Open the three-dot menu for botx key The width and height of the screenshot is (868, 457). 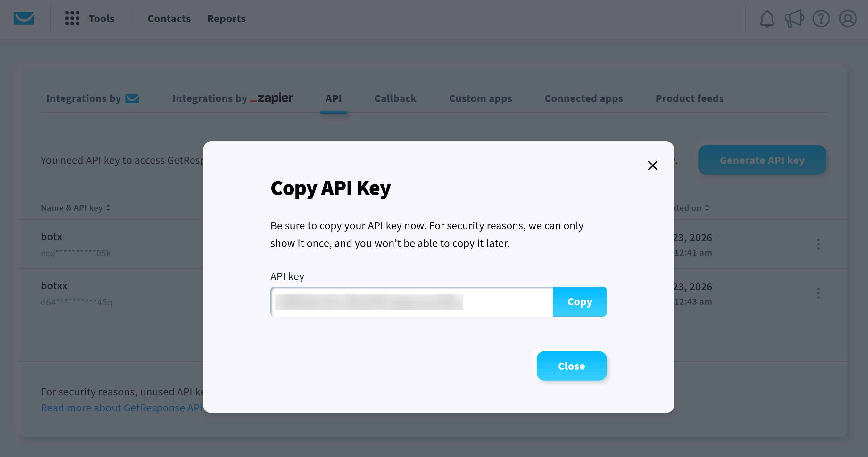(818, 244)
